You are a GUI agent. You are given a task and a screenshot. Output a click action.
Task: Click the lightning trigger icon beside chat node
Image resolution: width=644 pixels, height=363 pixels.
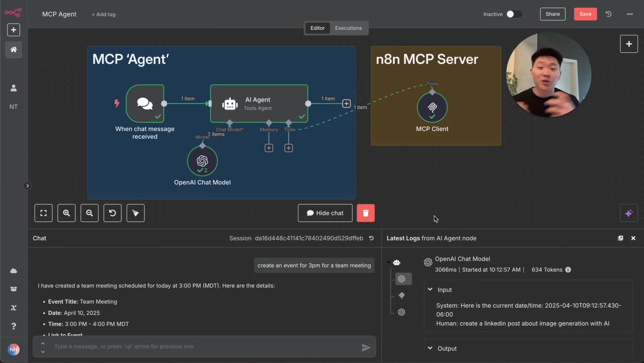click(x=117, y=103)
